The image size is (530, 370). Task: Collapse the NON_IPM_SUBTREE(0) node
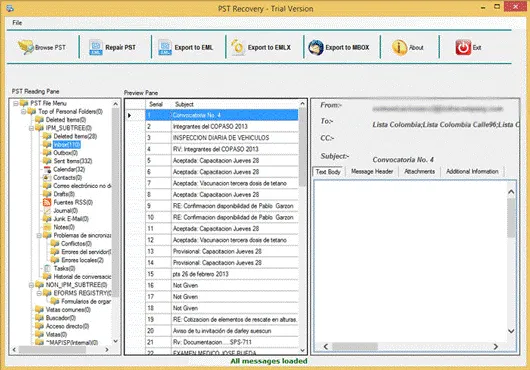point(31,285)
